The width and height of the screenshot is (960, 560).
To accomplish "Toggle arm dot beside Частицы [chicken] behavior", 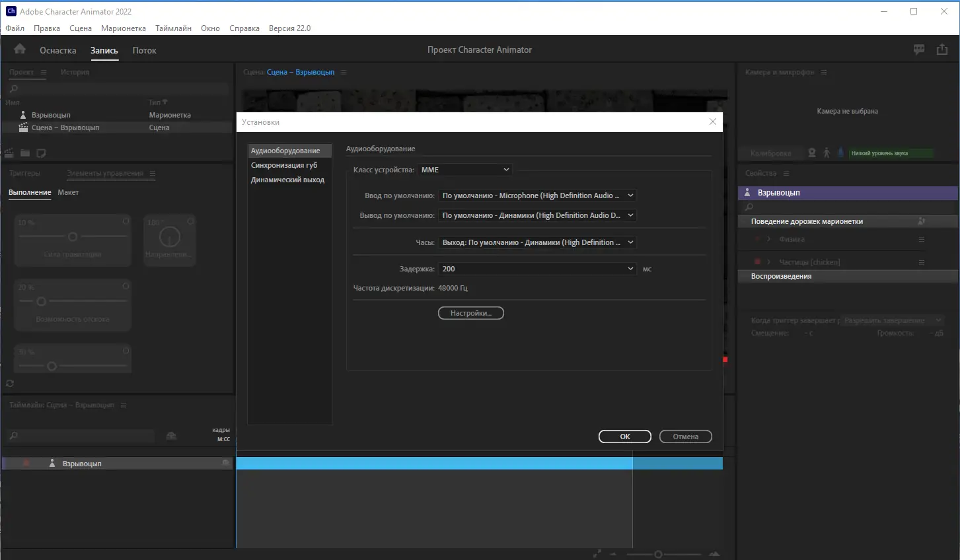I will click(x=757, y=262).
